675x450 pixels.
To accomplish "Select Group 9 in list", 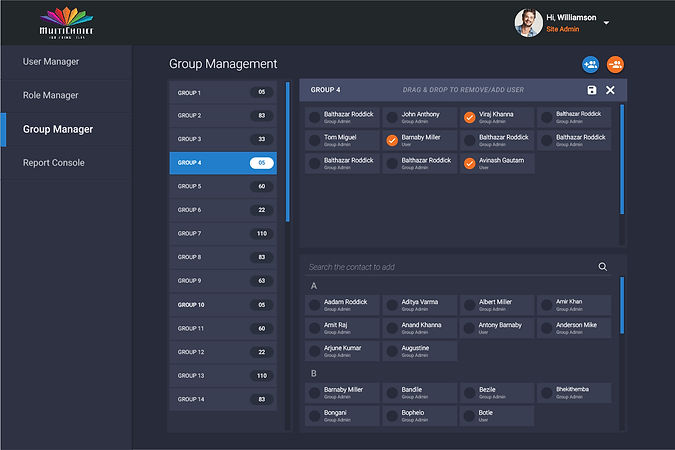I will coord(223,281).
